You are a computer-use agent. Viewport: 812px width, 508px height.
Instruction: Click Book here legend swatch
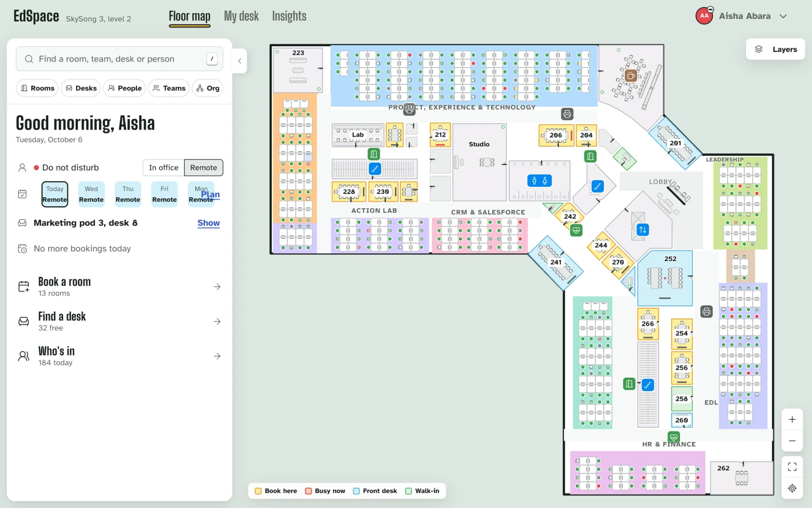(258, 491)
